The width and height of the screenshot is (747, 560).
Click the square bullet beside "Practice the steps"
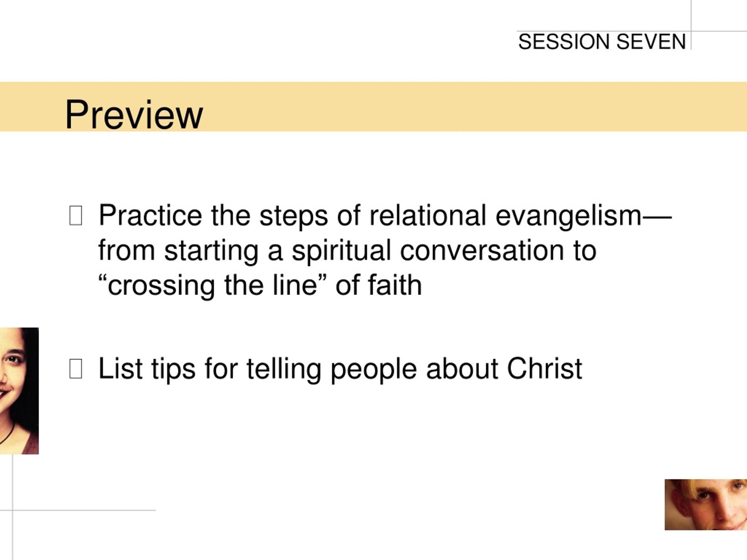tap(76, 215)
